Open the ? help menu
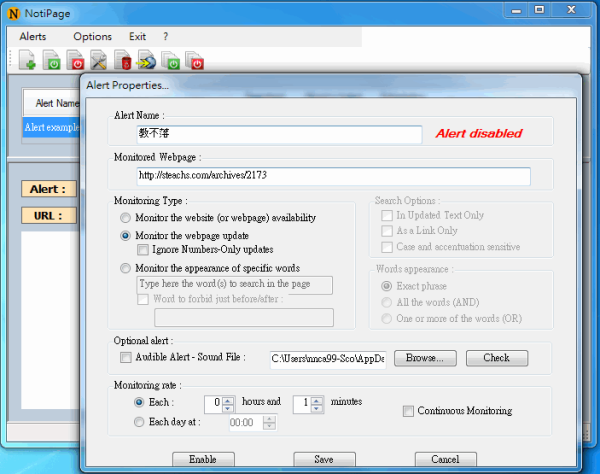The image size is (600, 474). [x=165, y=36]
